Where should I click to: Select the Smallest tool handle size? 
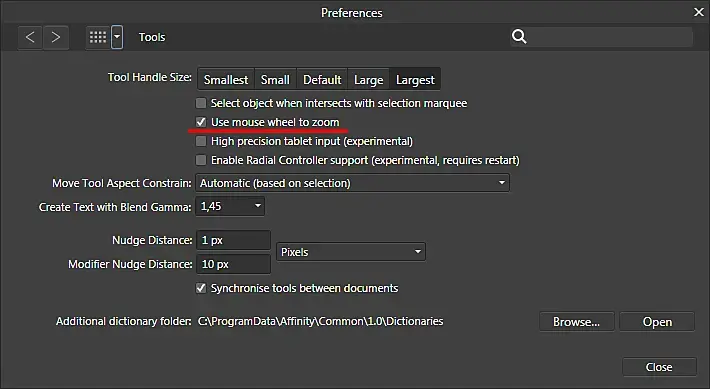pyautogui.click(x=226, y=80)
